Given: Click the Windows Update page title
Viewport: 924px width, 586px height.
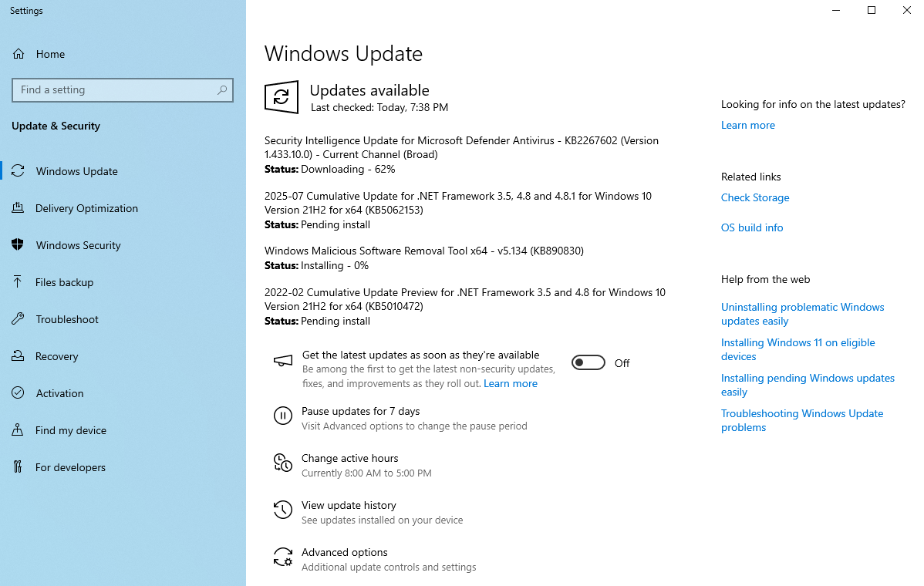Looking at the screenshot, I should click(343, 54).
